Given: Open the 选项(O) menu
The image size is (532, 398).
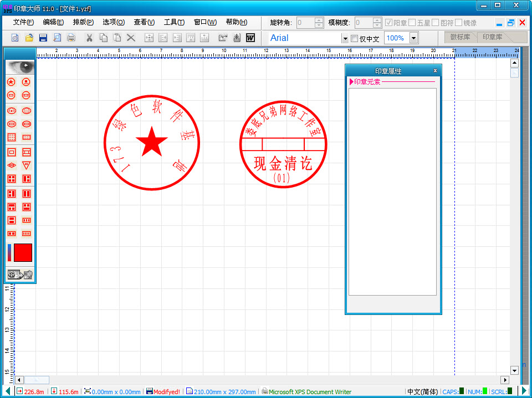Looking at the screenshot, I should point(114,22).
